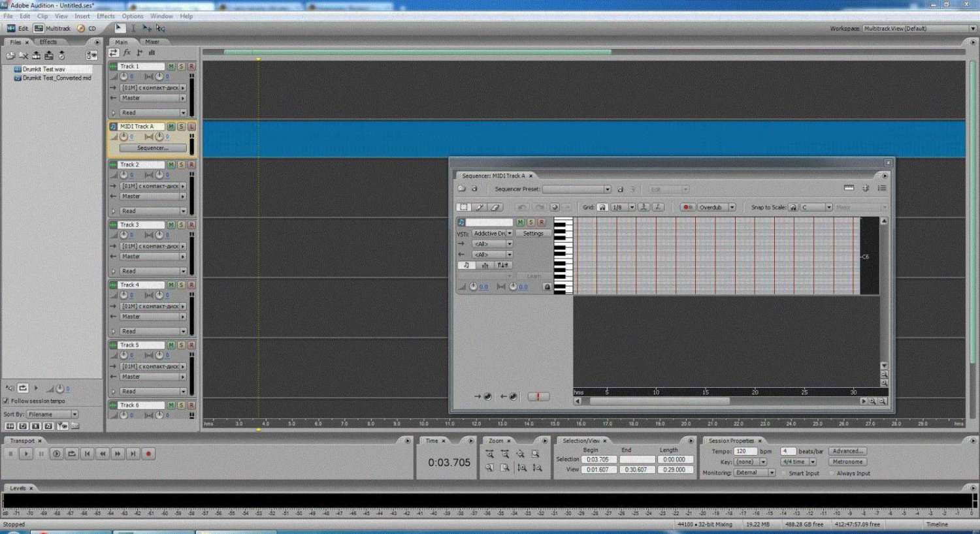980x534 pixels.
Task: Open the Sequencer Preset dropdown
Action: pos(576,189)
